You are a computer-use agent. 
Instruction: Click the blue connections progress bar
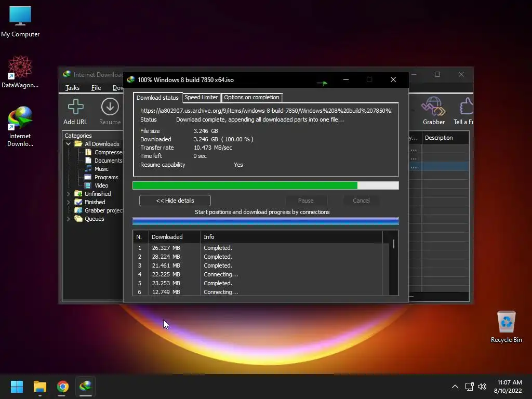[x=265, y=221]
